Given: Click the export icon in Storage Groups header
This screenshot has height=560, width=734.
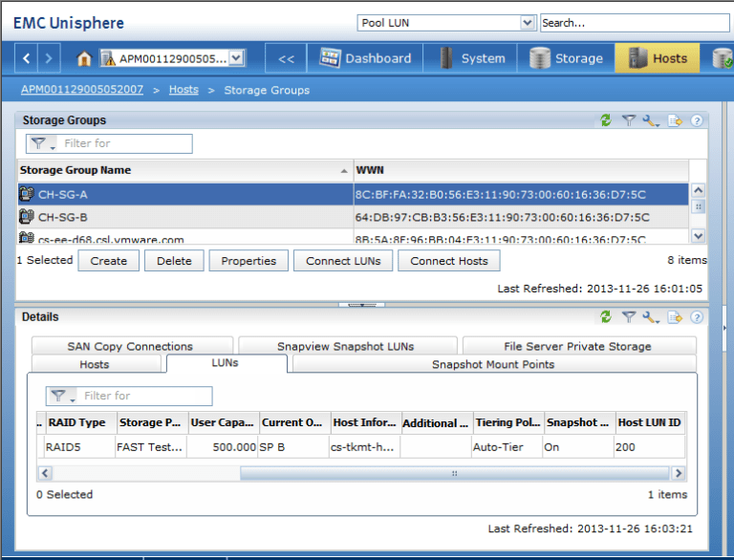Looking at the screenshot, I should tap(675, 120).
